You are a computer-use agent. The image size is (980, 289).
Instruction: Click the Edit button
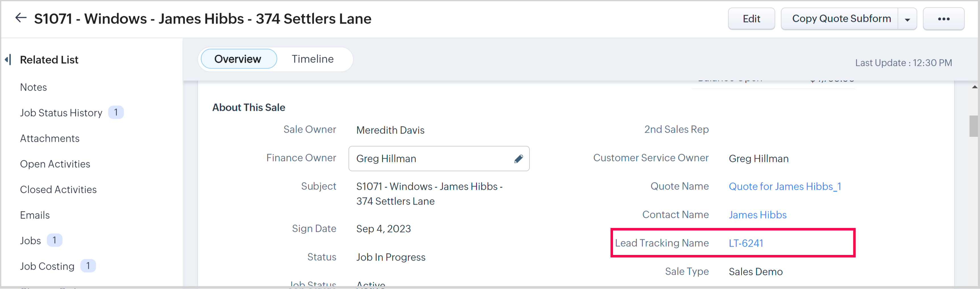(751, 19)
